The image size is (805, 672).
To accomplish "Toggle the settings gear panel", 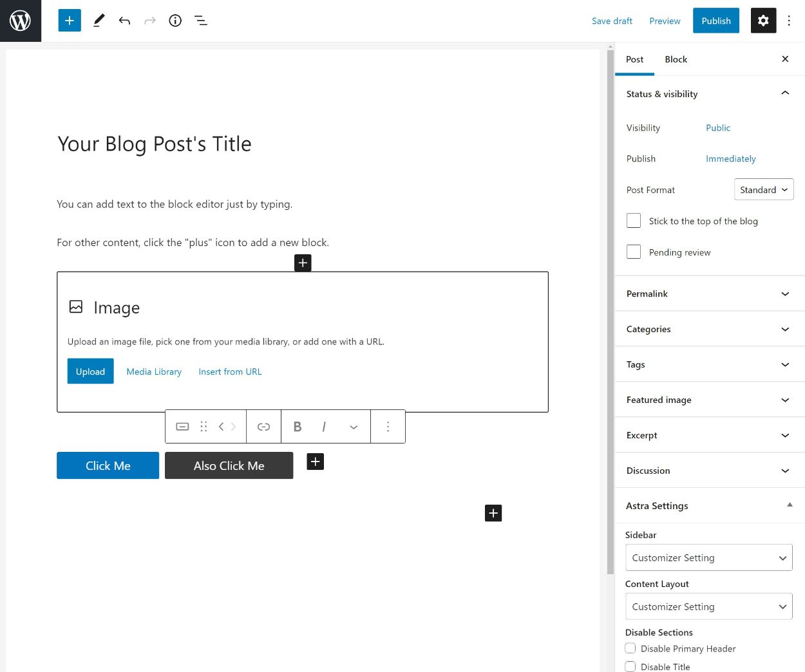I will click(x=763, y=21).
